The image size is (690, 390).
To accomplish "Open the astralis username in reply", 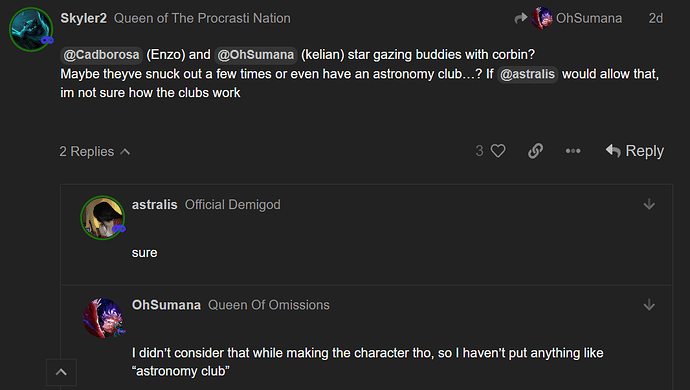I will 154,205.
